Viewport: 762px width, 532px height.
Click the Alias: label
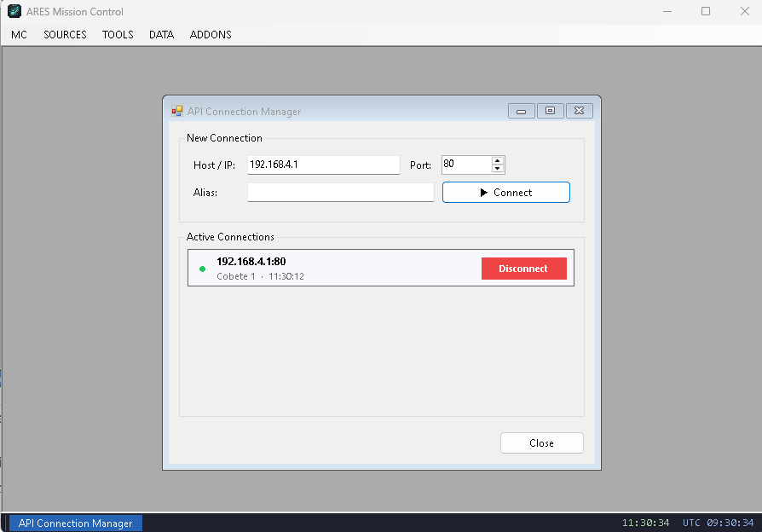click(x=205, y=193)
